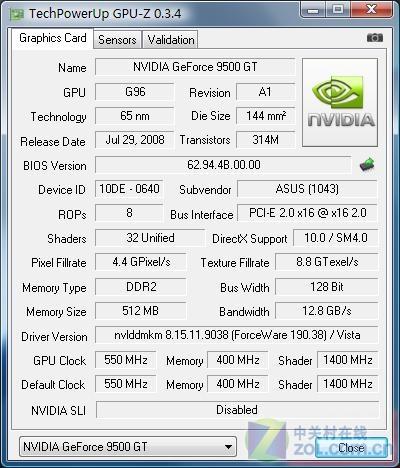Click the NVIDIA logo image

click(x=340, y=102)
